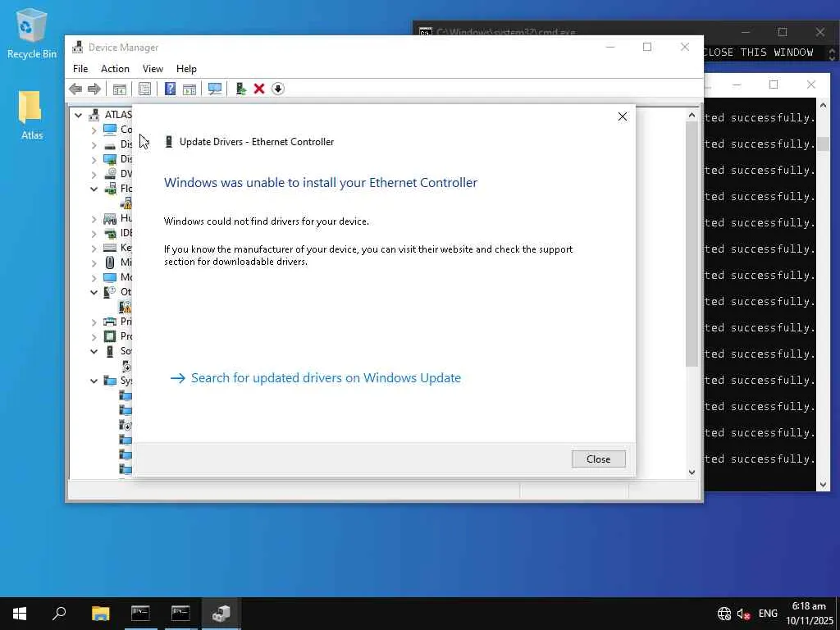Expand the Monitors category chevron
The height and width of the screenshot is (630, 840).
click(94, 278)
